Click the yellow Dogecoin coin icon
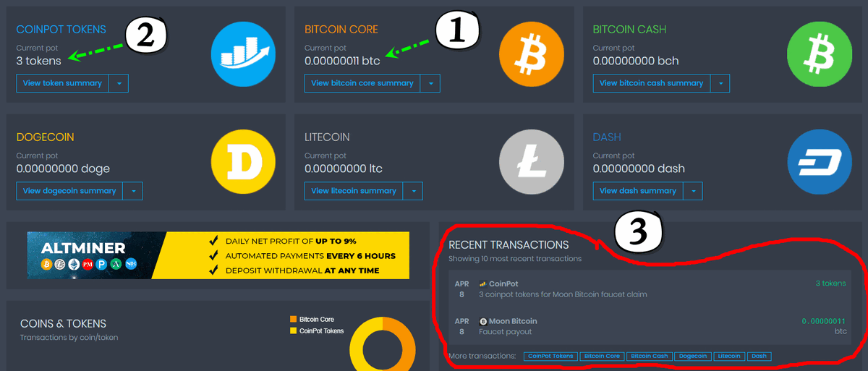Image resolution: width=868 pixels, height=371 pixels. [244, 163]
